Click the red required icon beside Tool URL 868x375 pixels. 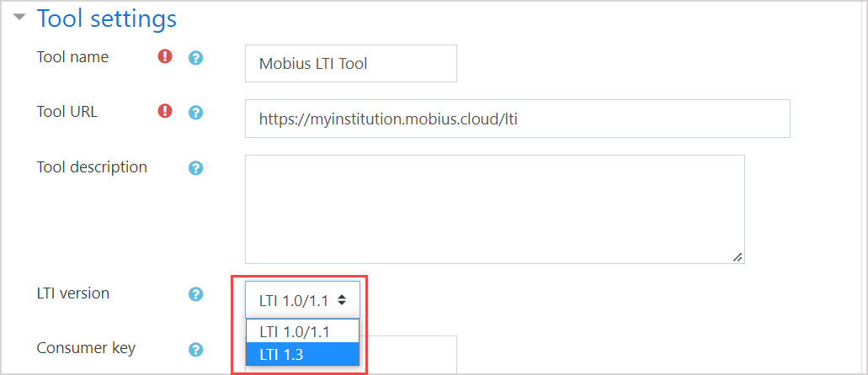(x=165, y=111)
